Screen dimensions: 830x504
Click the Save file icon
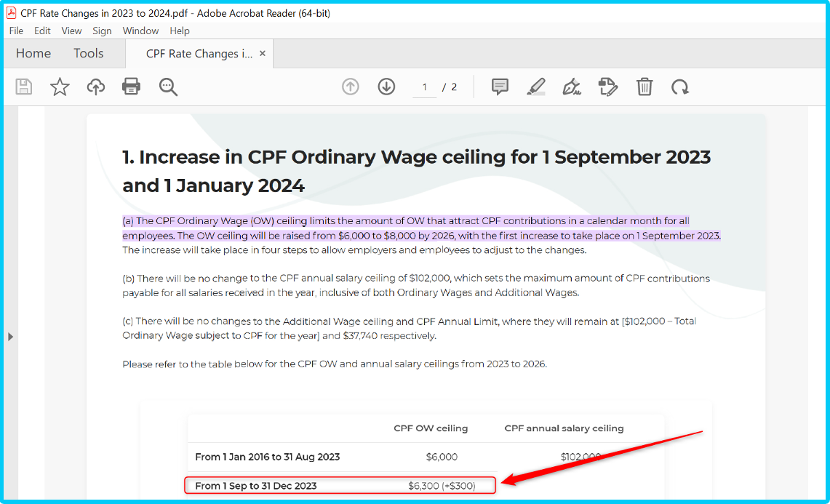coord(24,87)
